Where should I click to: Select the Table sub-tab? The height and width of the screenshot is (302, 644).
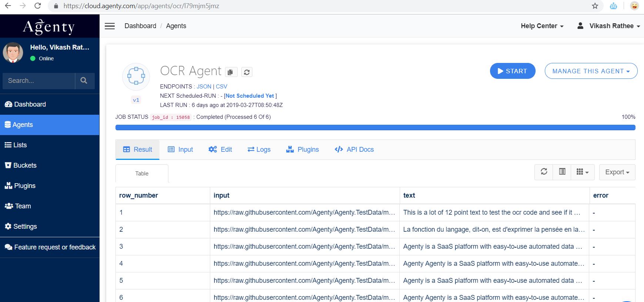point(142,174)
